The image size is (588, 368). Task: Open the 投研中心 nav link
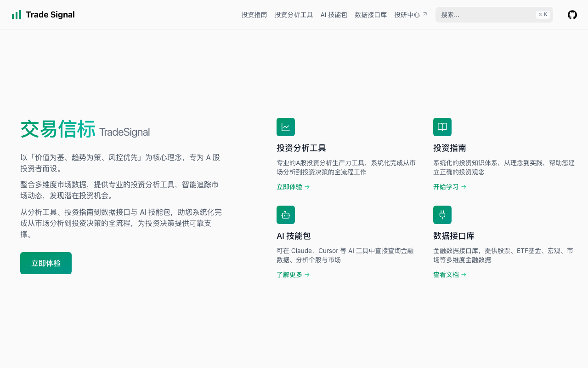(x=411, y=15)
